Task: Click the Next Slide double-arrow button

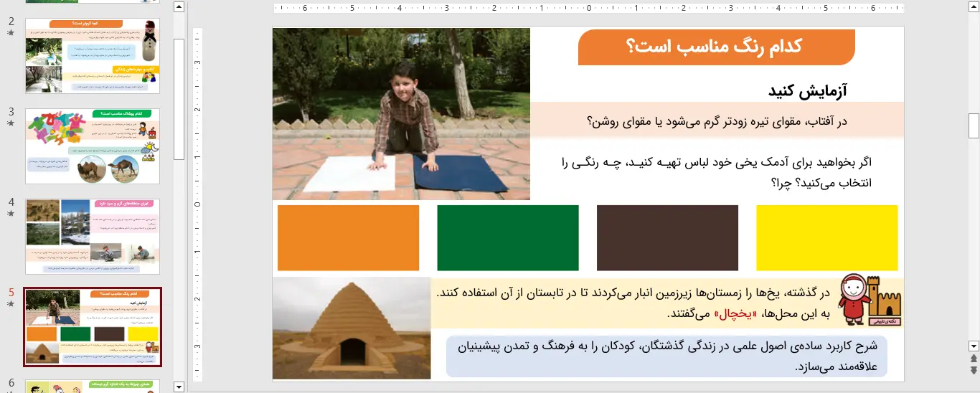Action: (x=974, y=370)
